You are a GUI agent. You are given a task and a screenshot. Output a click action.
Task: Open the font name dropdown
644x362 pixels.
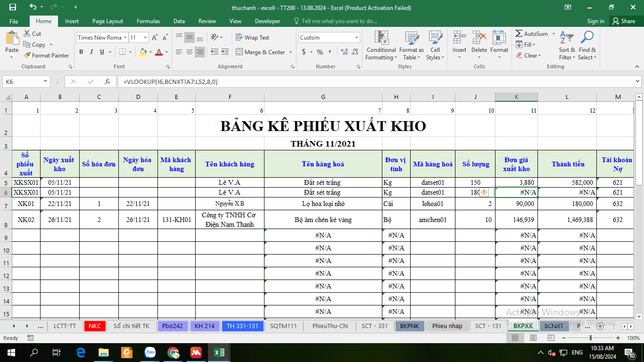(x=125, y=38)
